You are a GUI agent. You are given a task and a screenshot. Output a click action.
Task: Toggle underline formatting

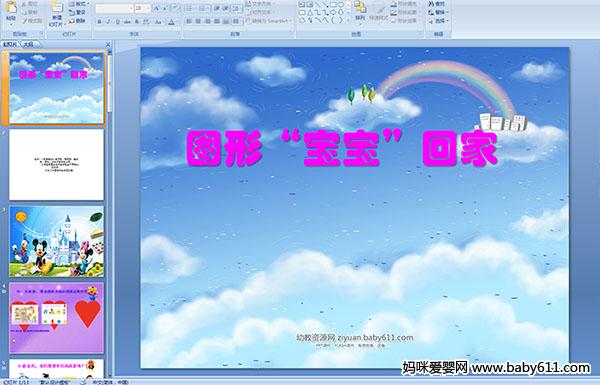117,22
